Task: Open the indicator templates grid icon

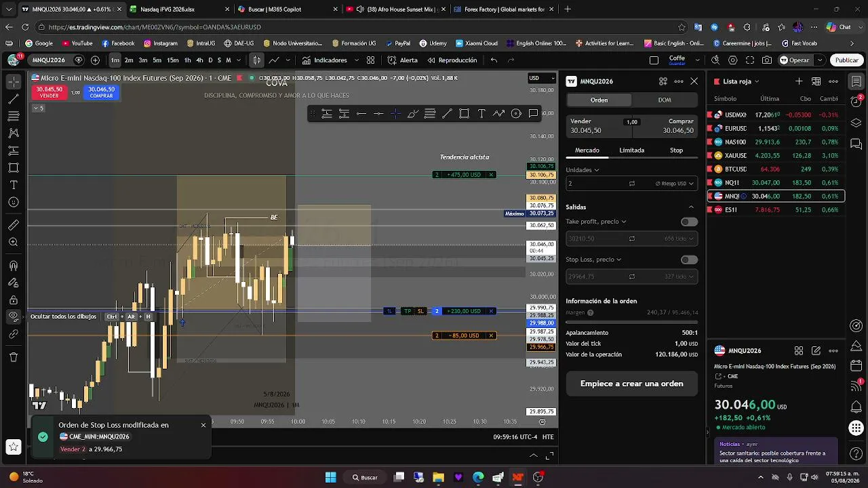Action: 370,60
